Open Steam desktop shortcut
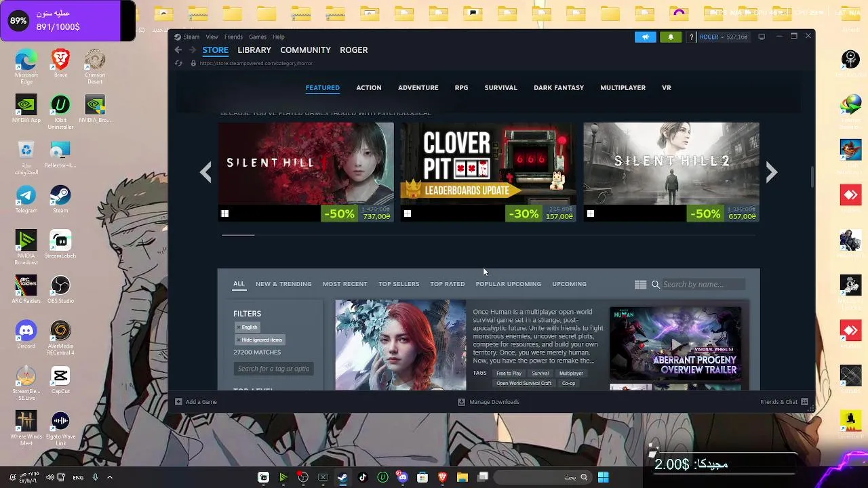The height and width of the screenshot is (488, 868). coord(60,199)
